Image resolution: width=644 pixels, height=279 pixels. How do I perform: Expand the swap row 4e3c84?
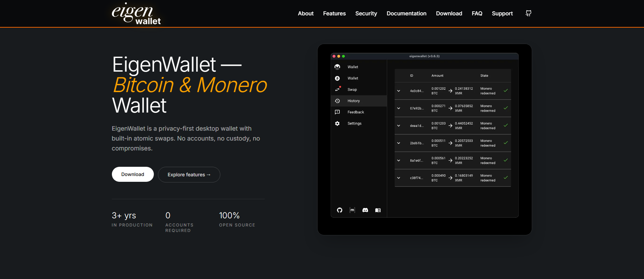(399, 91)
